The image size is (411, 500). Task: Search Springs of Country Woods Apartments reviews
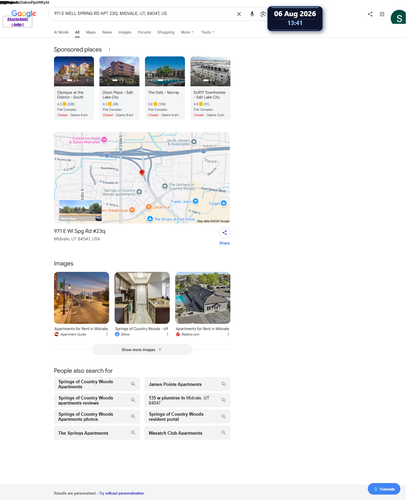[x=97, y=400]
